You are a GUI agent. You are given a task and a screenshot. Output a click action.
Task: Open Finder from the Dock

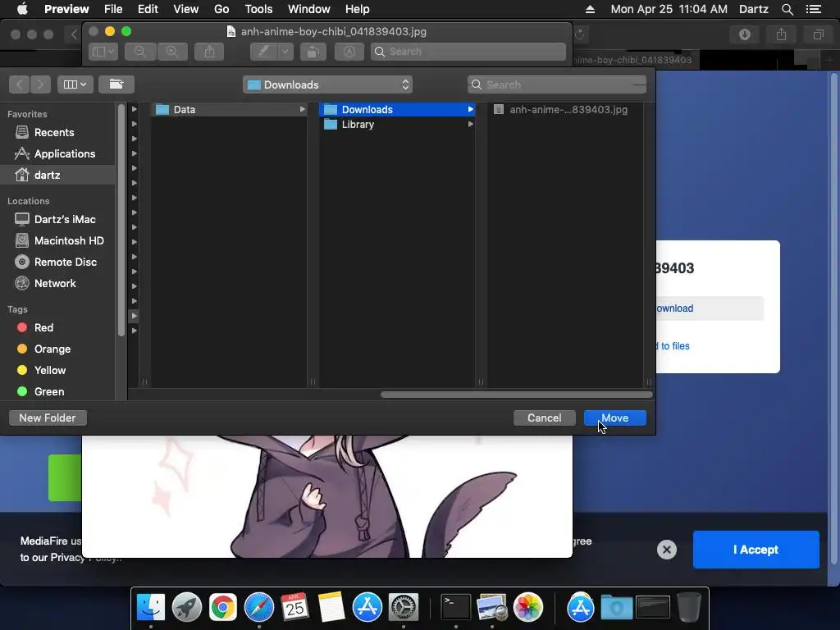[151, 607]
